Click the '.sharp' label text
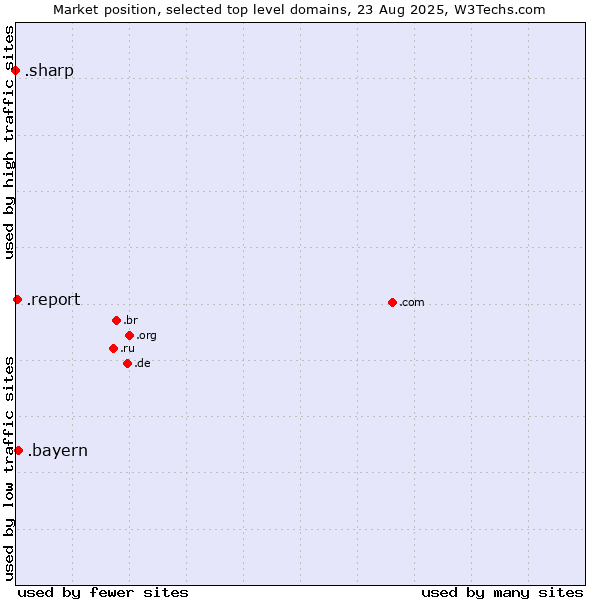The height and width of the screenshot is (600, 600). tap(49, 71)
